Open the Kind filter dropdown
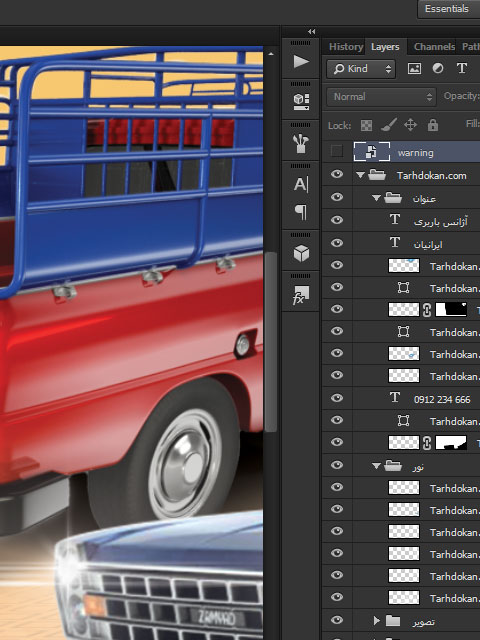The image size is (480, 640). 361,69
